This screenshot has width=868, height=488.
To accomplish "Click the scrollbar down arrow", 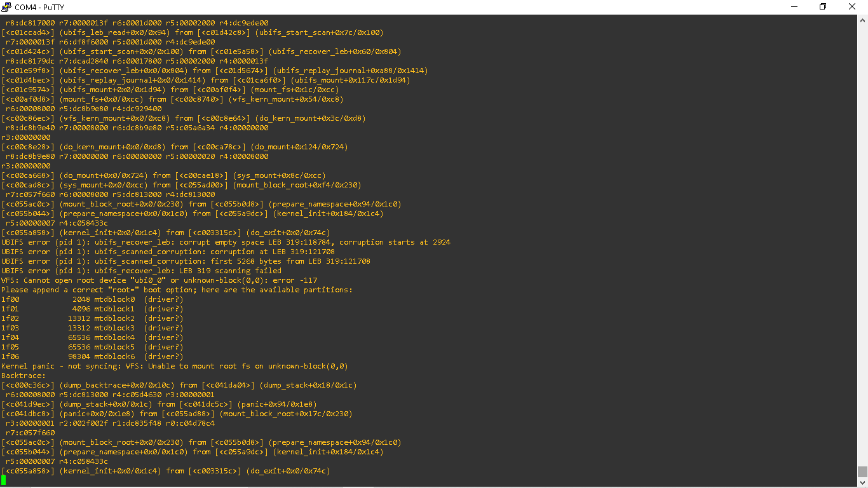I will tap(862, 481).
